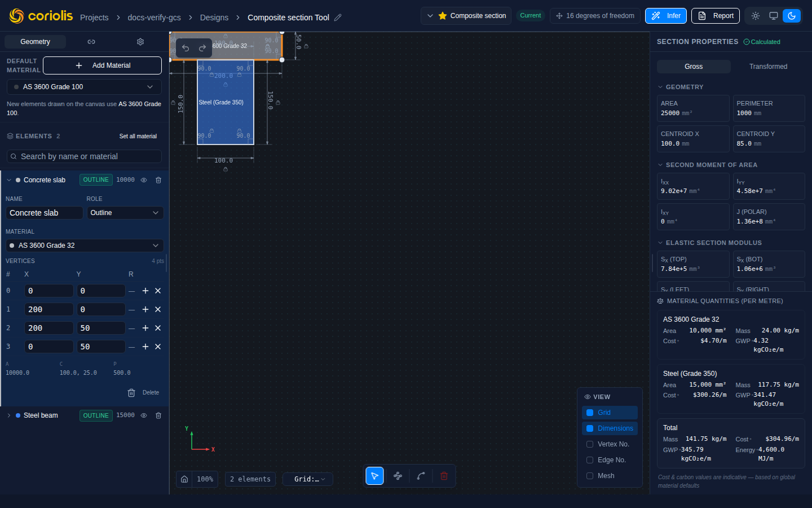Expand the Steel beam element row
This screenshot has width=812, height=508.
(9, 415)
